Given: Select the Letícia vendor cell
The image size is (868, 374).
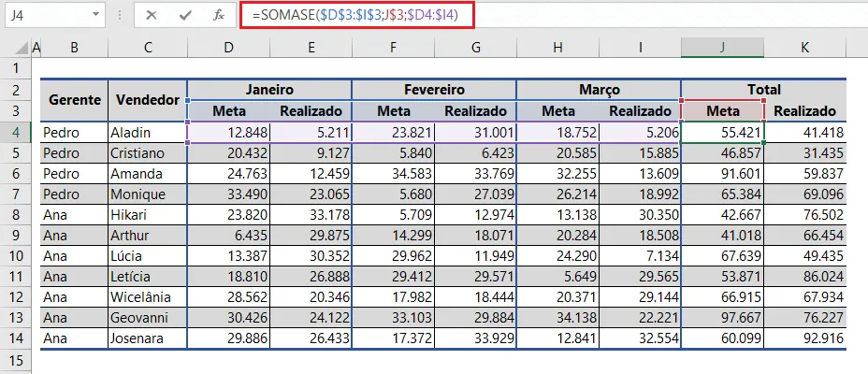Looking at the screenshot, I should (148, 277).
